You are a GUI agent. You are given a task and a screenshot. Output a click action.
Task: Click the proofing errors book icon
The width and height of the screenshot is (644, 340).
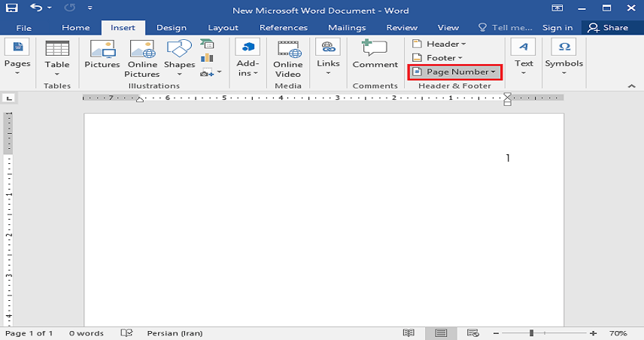(126, 333)
